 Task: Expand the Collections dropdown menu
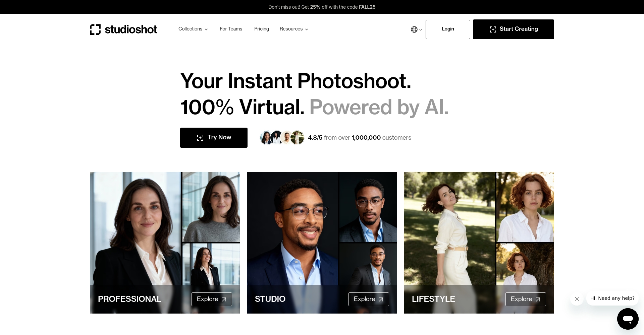pyautogui.click(x=193, y=29)
